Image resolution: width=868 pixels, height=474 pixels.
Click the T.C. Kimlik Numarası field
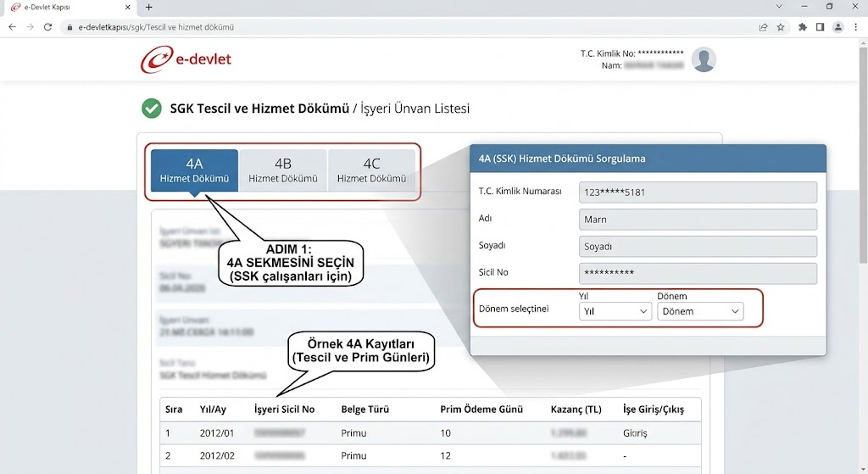click(698, 192)
